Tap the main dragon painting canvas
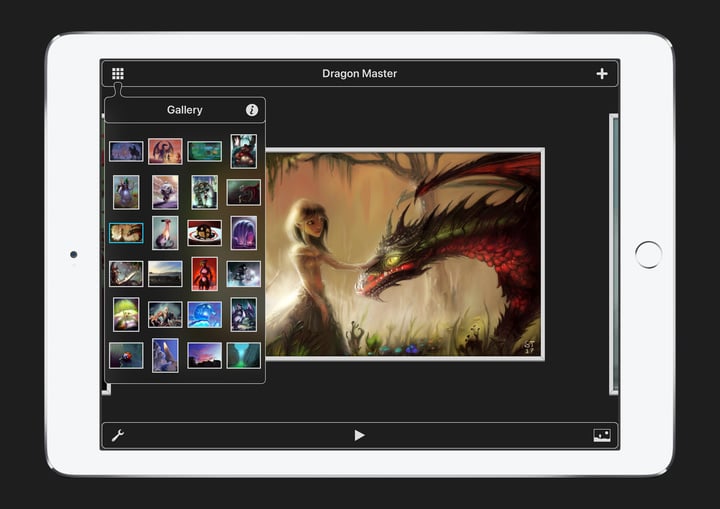The height and width of the screenshot is (509, 720). pos(405,254)
